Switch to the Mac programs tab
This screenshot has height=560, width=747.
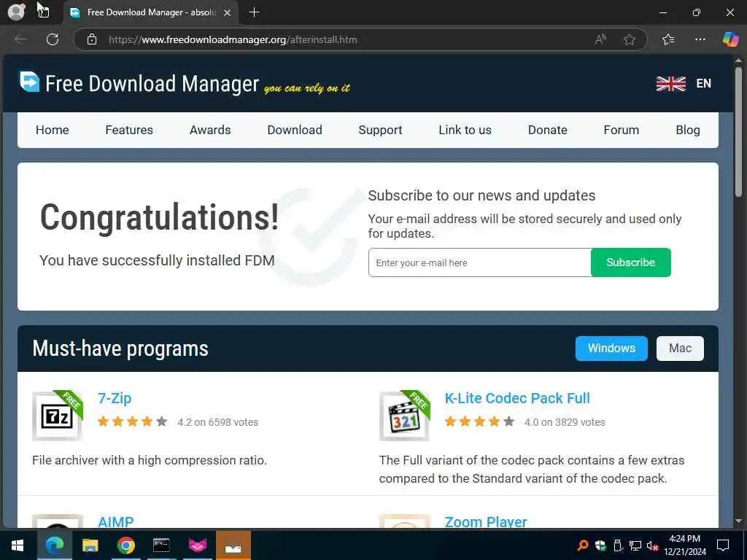pos(680,348)
